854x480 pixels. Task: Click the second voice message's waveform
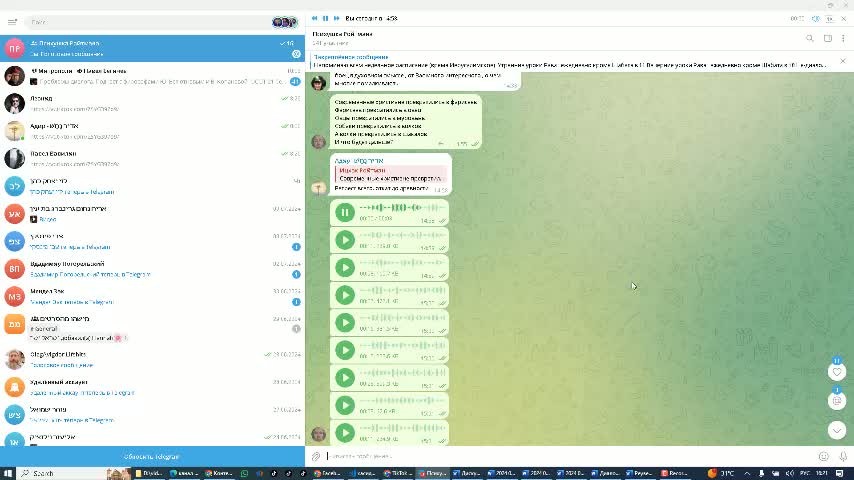[x=402, y=235]
